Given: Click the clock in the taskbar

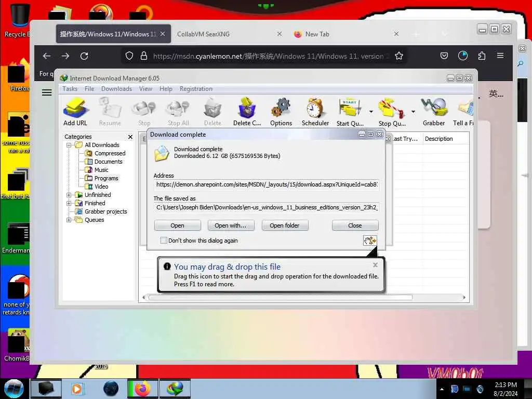Looking at the screenshot, I should [x=506, y=389].
